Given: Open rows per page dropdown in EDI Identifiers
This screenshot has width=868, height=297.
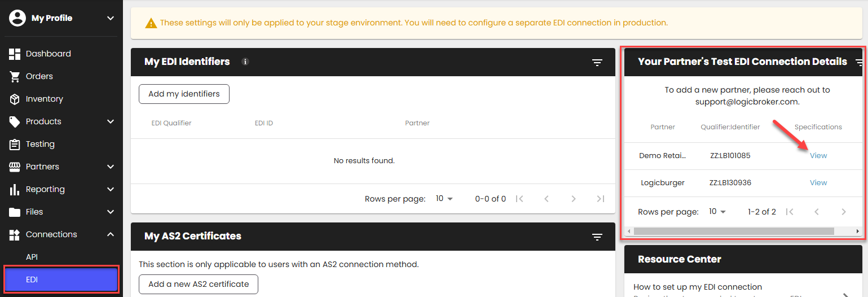Looking at the screenshot, I should 444,199.
